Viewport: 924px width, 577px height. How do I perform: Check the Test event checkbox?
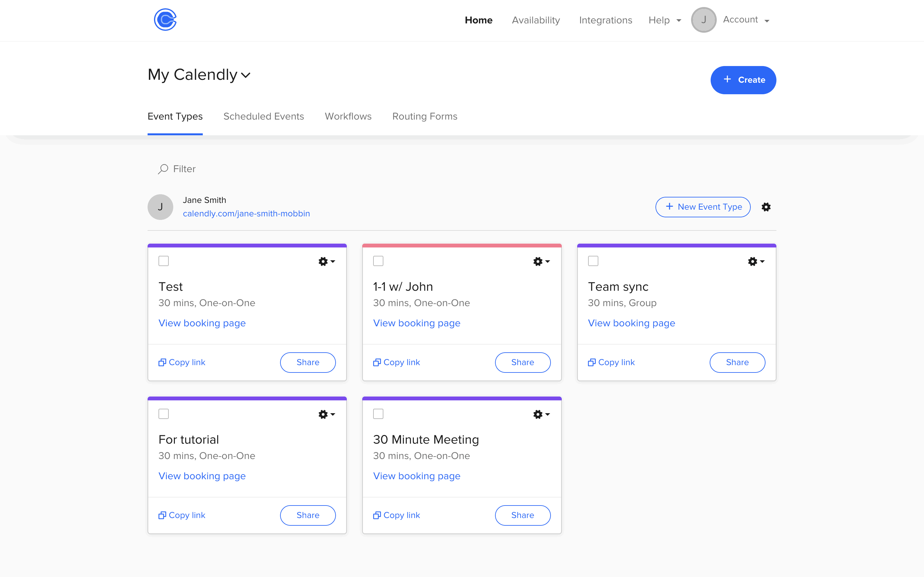[163, 261]
